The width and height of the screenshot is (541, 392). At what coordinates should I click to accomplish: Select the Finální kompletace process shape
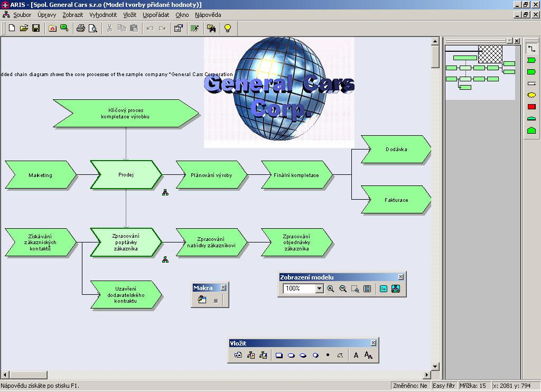pos(296,175)
